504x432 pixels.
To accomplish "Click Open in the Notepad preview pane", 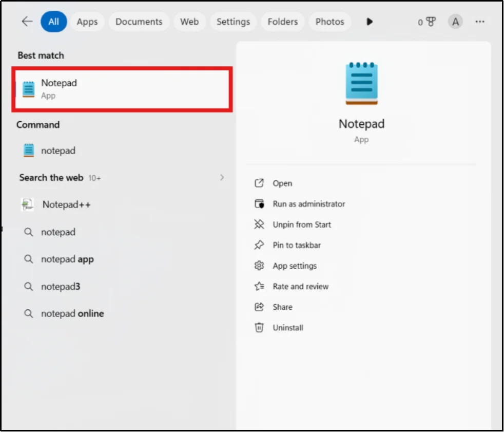I will click(282, 183).
